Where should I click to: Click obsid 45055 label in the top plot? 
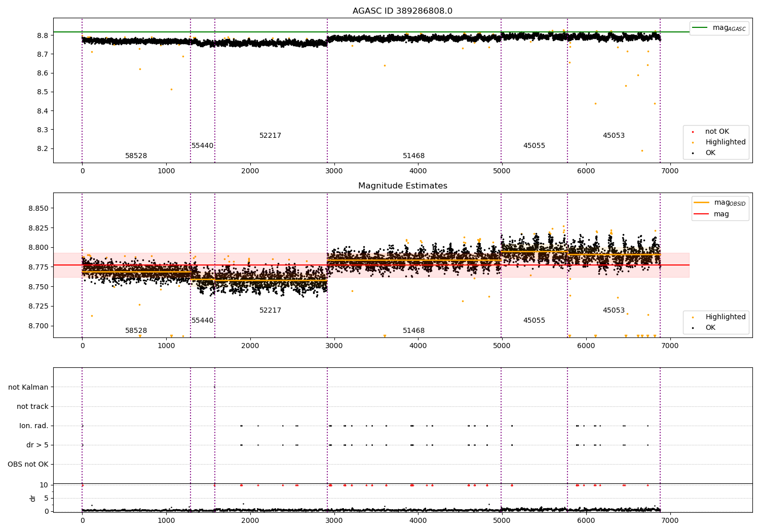tap(535, 146)
